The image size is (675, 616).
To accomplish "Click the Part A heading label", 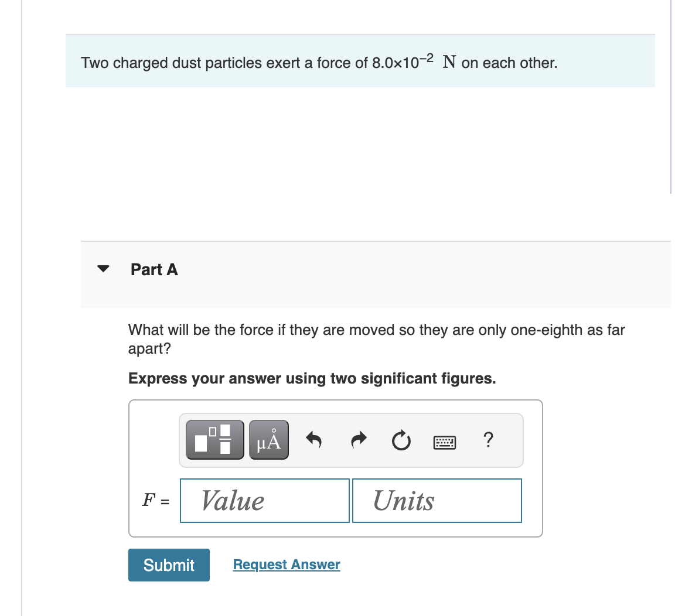I will 154,269.
